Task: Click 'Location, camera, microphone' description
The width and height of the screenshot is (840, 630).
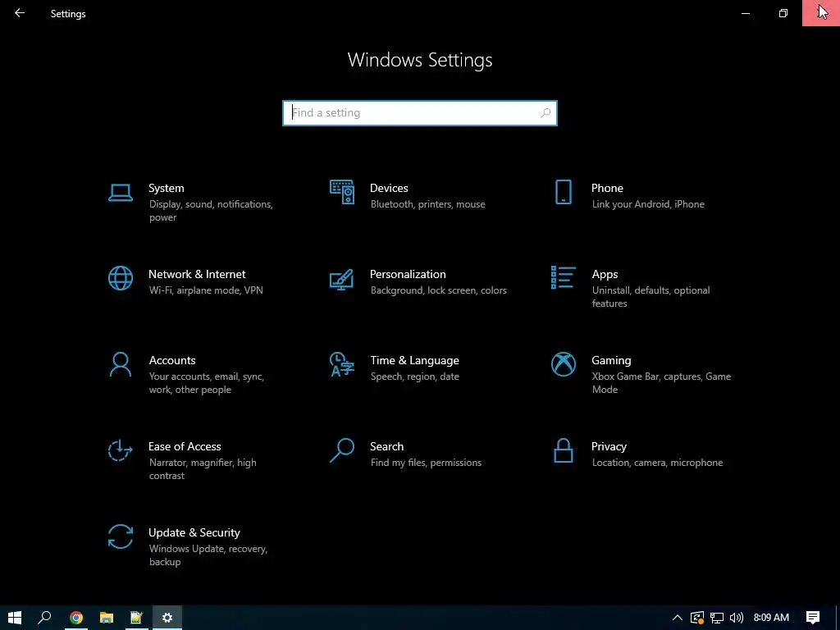Action: click(x=657, y=463)
